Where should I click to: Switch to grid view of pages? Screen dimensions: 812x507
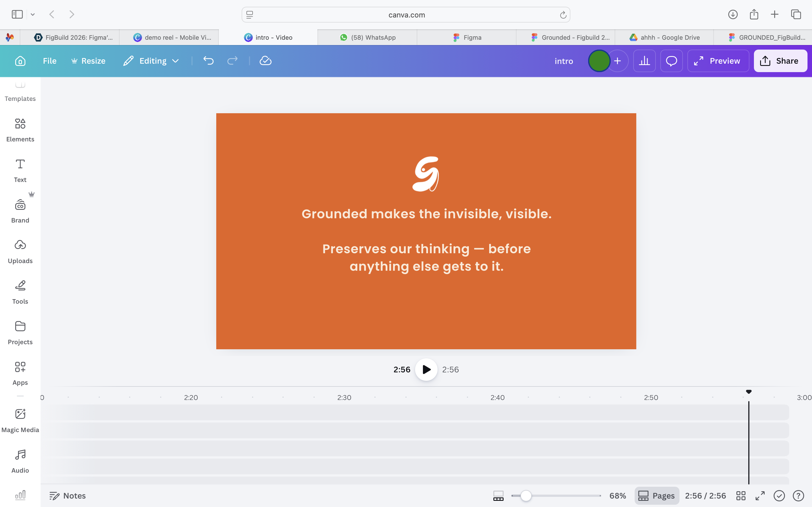pyautogui.click(x=741, y=496)
